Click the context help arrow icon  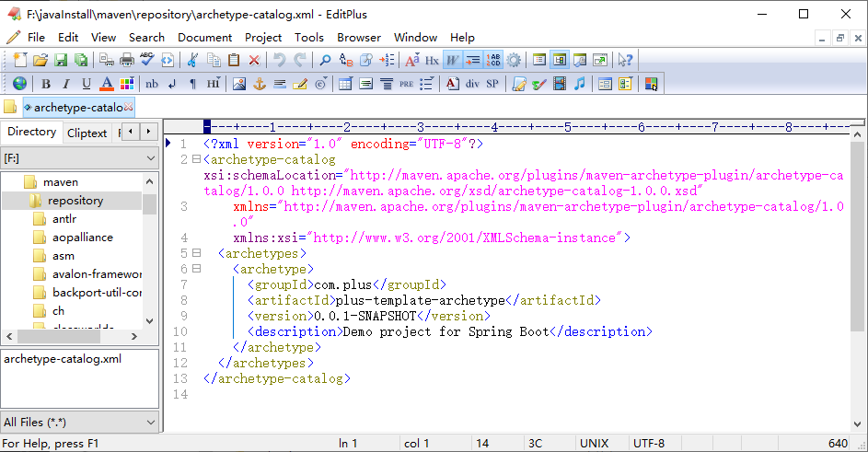[x=626, y=60]
